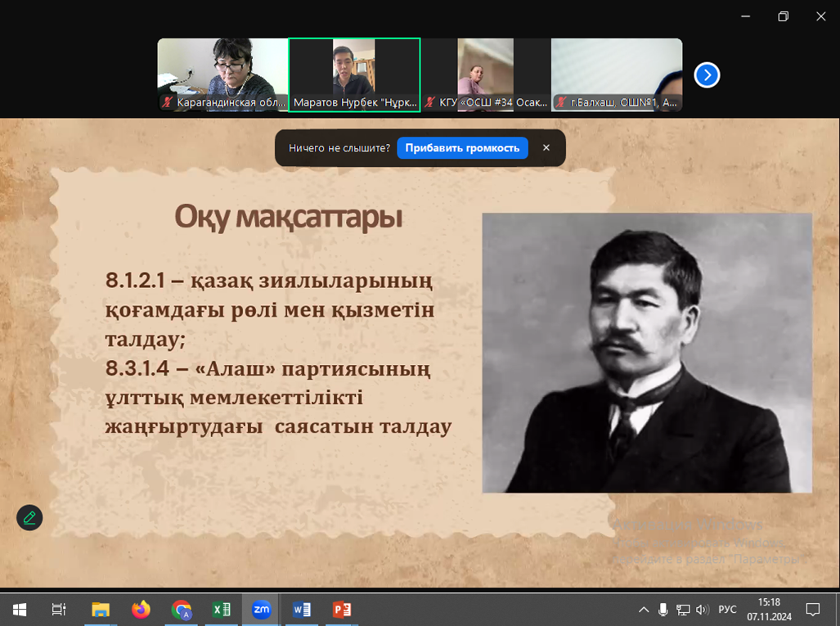Dismiss the Ничего не слышите notification
This screenshot has width=840, height=626.
(546, 148)
